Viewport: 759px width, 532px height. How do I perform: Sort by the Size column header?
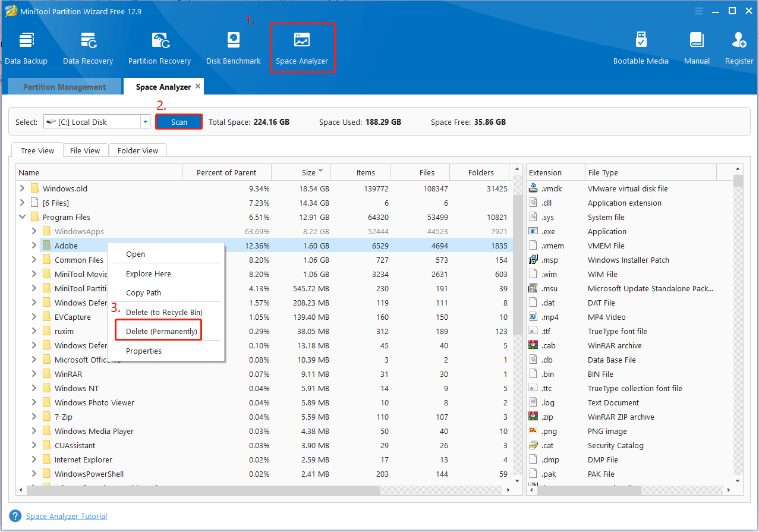[308, 172]
